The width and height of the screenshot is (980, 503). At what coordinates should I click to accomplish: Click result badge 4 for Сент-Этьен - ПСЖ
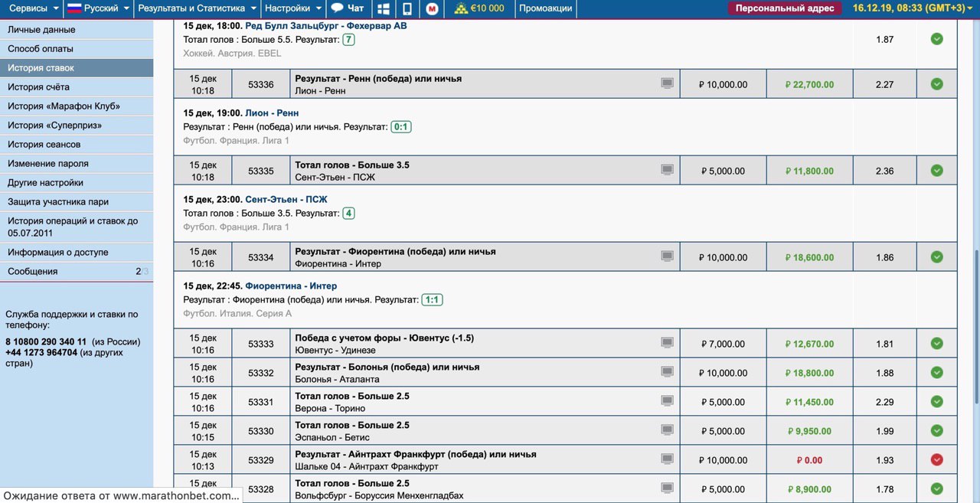[348, 213]
